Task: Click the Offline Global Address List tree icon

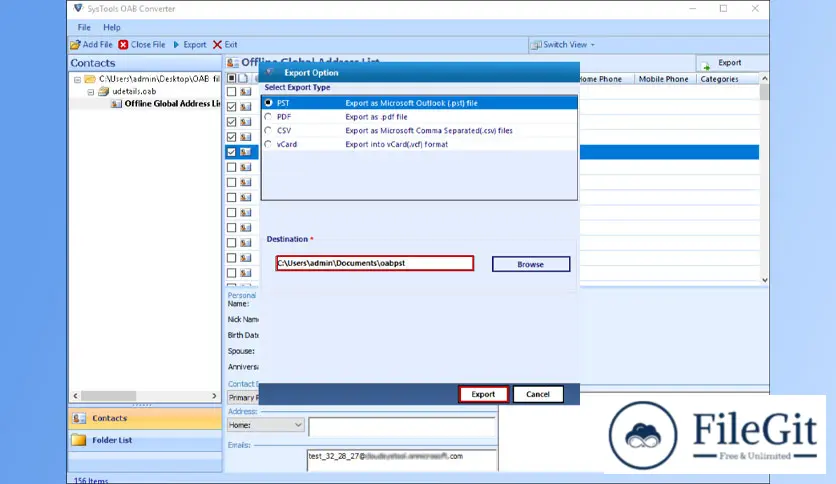Action: pos(116,103)
